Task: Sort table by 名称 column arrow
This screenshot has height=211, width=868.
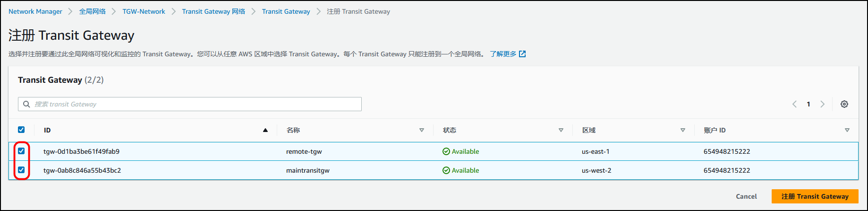Action: tap(422, 130)
